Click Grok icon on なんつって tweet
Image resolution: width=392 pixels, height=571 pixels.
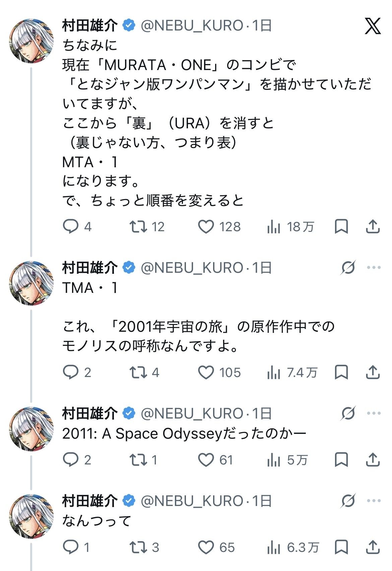tap(348, 501)
